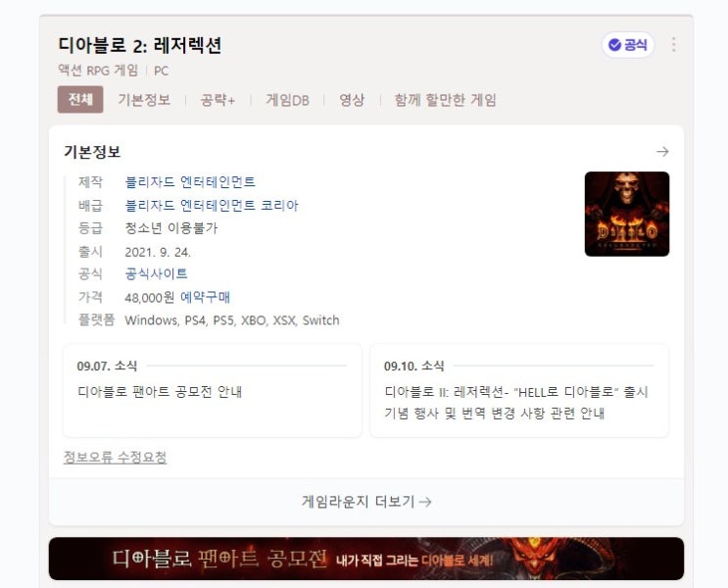
Task: Click the 디아블로 팬아트 공모전 안내 headline
Action: (x=160, y=392)
